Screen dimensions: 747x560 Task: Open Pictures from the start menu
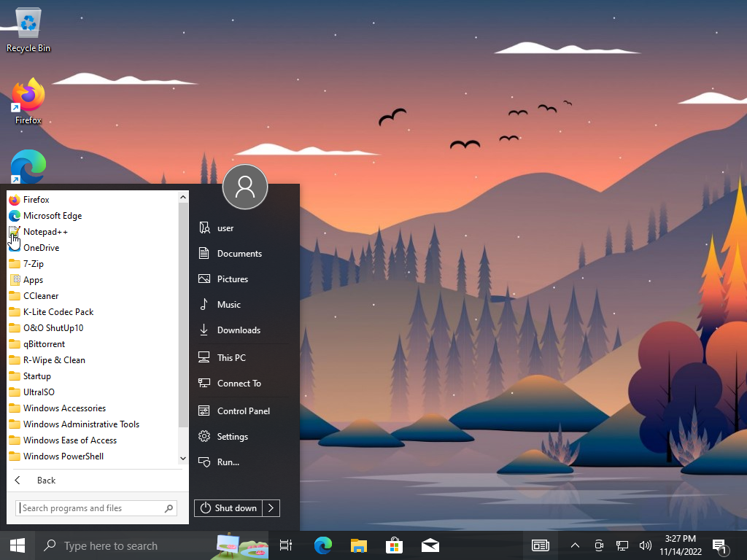coord(243,279)
